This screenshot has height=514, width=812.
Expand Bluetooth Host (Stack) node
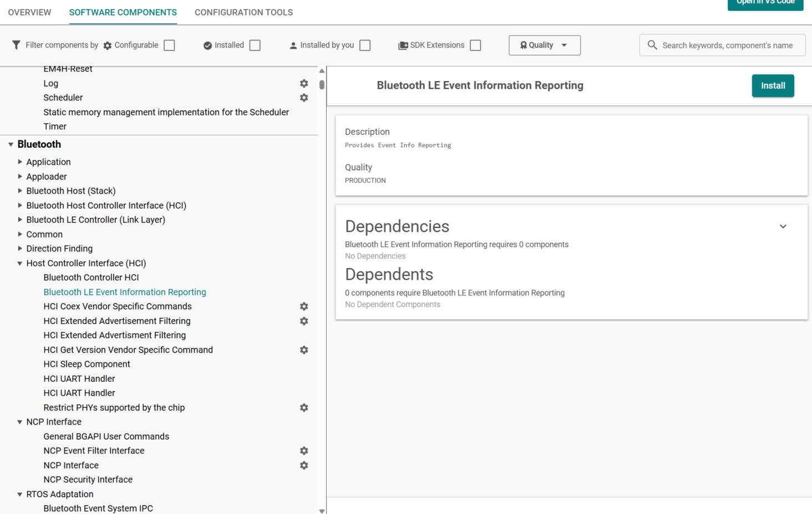click(x=20, y=190)
